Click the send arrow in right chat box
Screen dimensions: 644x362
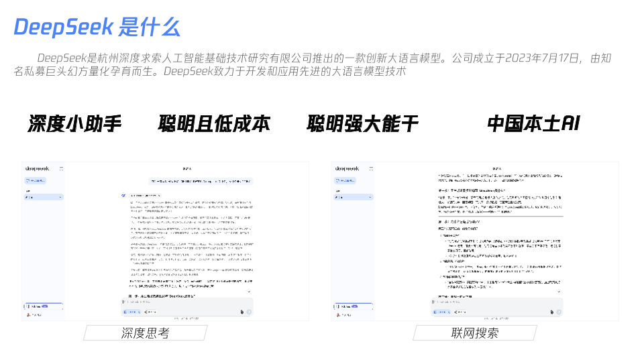(558, 312)
